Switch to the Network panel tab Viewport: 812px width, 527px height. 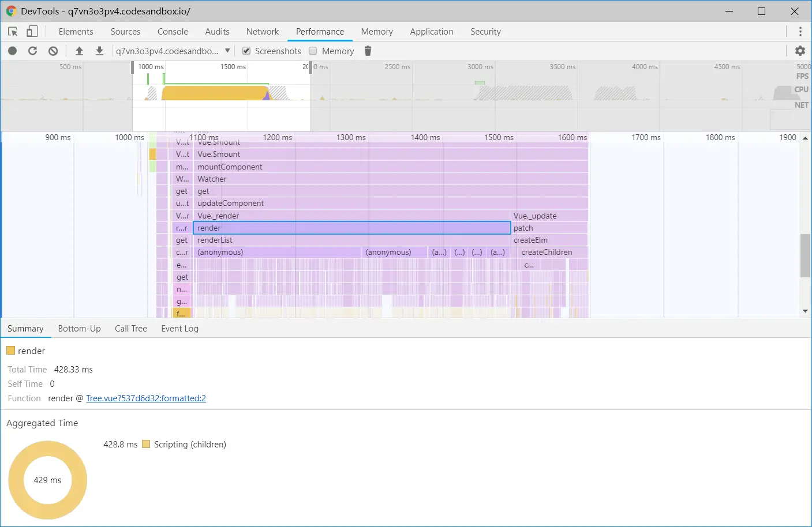263,32
